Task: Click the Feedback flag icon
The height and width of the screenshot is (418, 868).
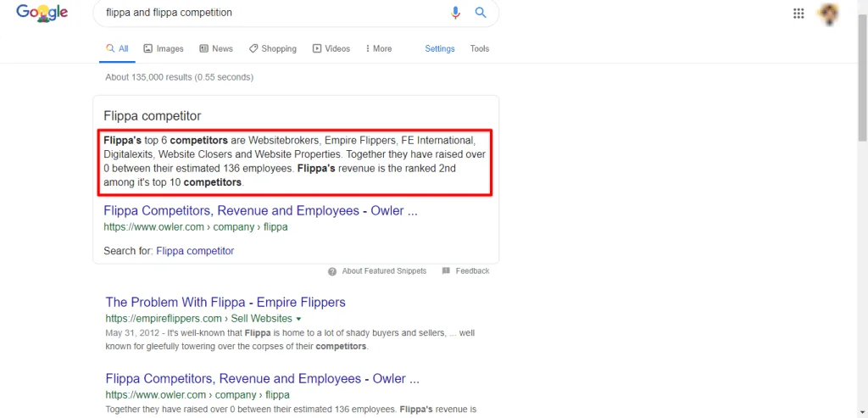Action: 446,270
